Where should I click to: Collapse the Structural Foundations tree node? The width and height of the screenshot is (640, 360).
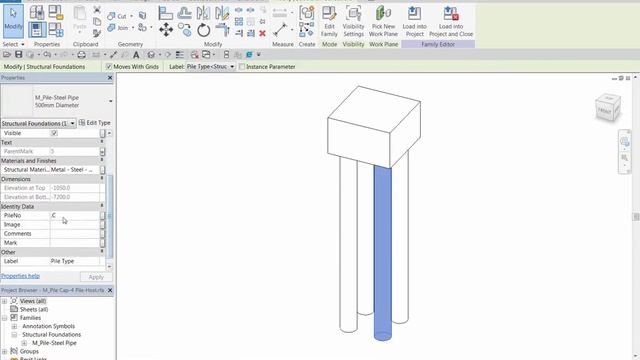(x=14, y=335)
